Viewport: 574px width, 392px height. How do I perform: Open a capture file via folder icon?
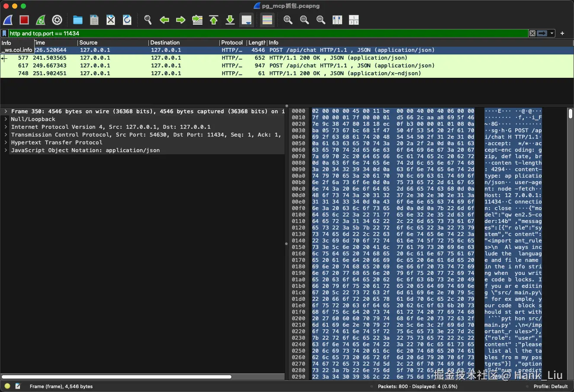point(78,20)
